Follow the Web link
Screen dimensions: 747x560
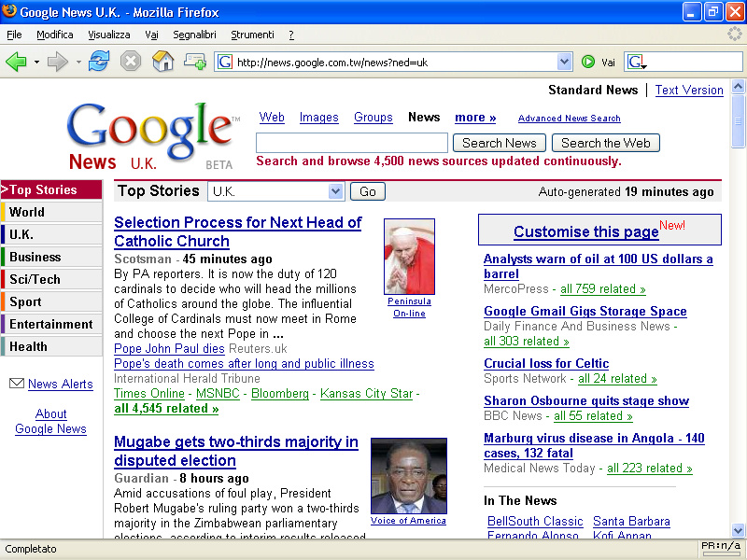click(x=272, y=118)
